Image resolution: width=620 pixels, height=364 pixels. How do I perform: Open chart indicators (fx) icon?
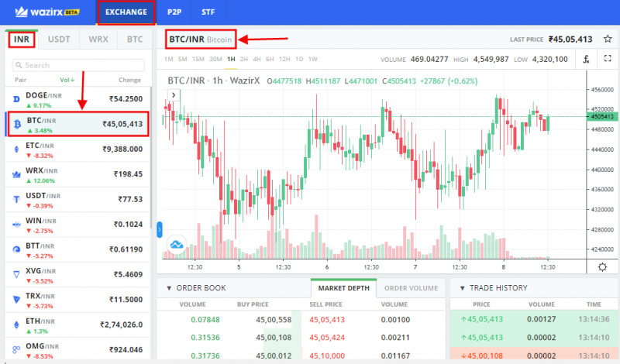587,60
